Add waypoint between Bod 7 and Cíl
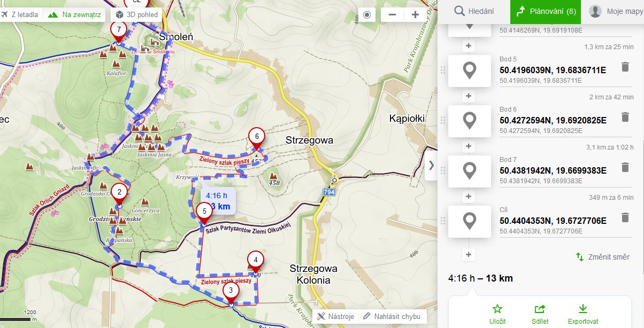This screenshot has width=644, height=328. point(469,197)
